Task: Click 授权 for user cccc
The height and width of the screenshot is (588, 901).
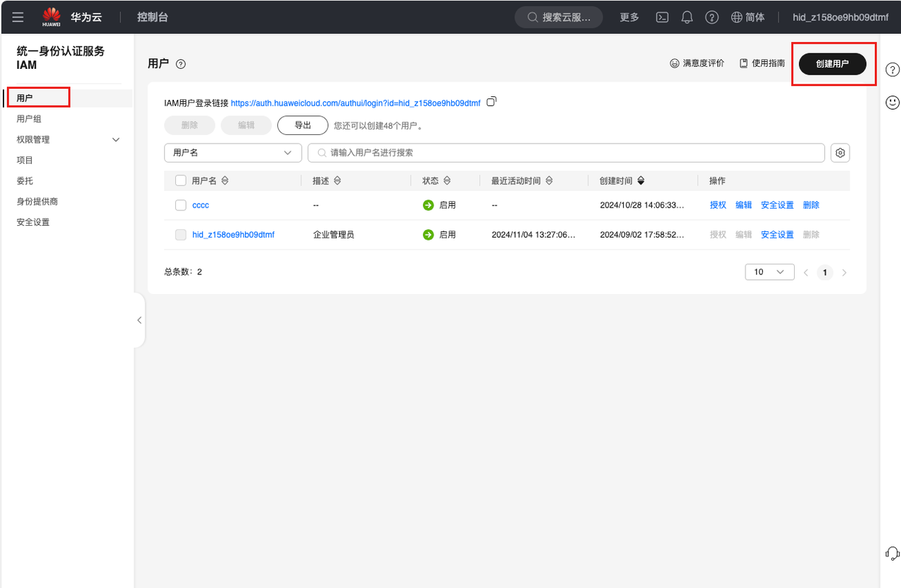Action: (718, 205)
